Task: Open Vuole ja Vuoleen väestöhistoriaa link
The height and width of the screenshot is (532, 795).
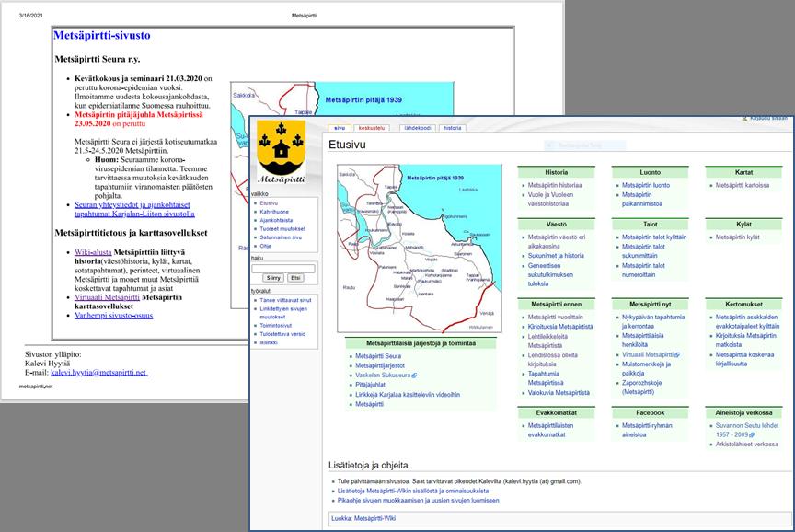Action: tap(550, 200)
